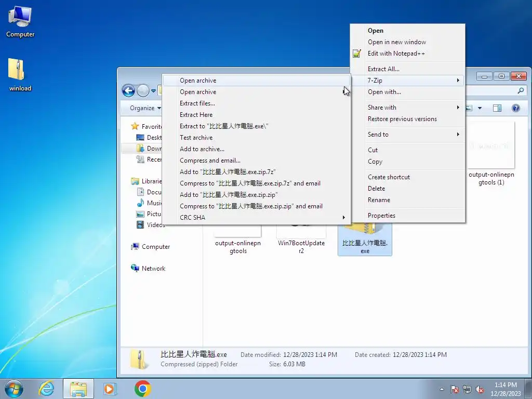Choose Add to archive...

pyautogui.click(x=256, y=149)
